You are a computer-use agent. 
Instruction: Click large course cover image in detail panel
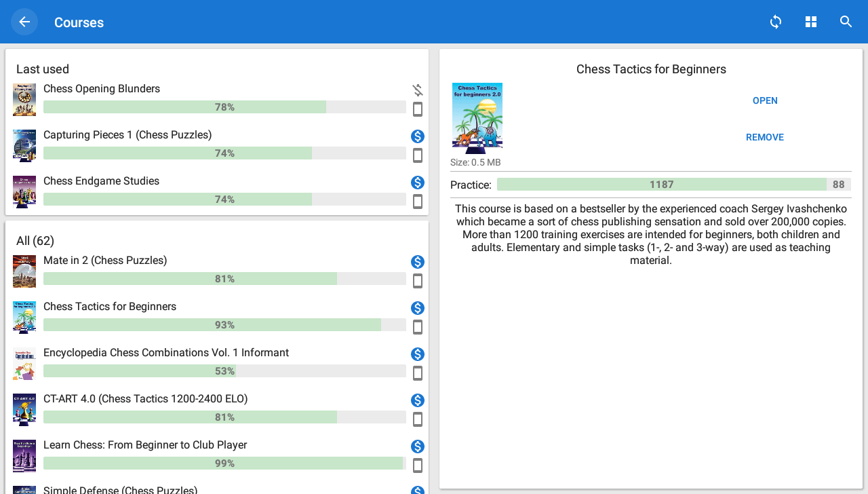tap(477, 118)
